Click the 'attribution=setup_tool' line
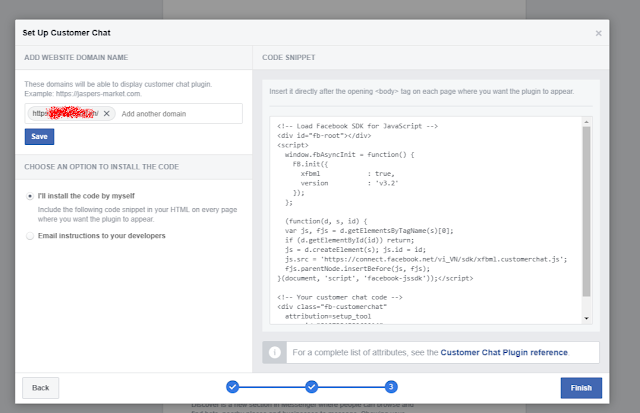The image size is (640, 413). (x=328, y=316)
